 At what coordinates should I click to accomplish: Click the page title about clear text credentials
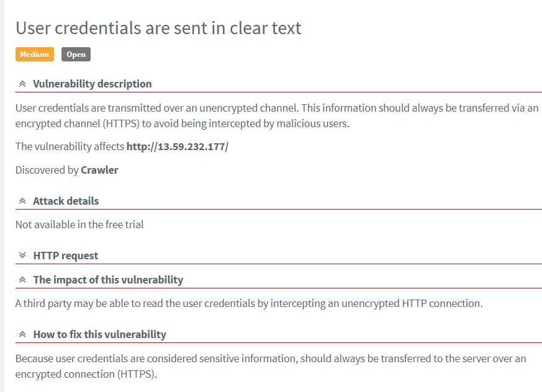pyautogui.click(x=158, y=28)
